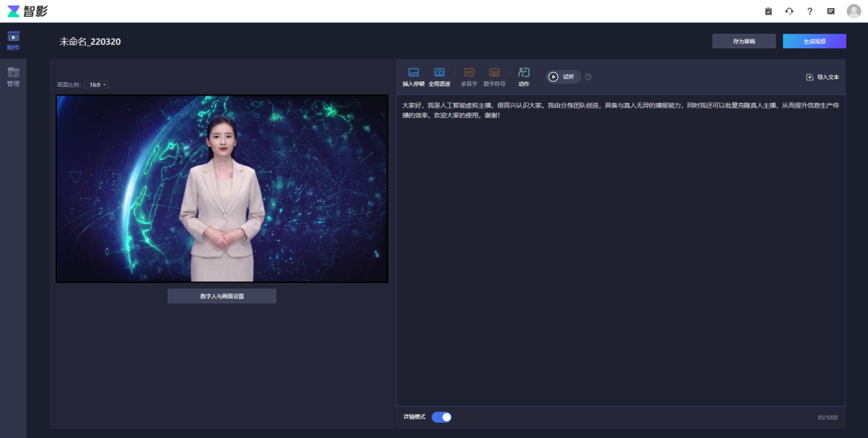Click the help hint icon beside 试听

pos(588,77)
